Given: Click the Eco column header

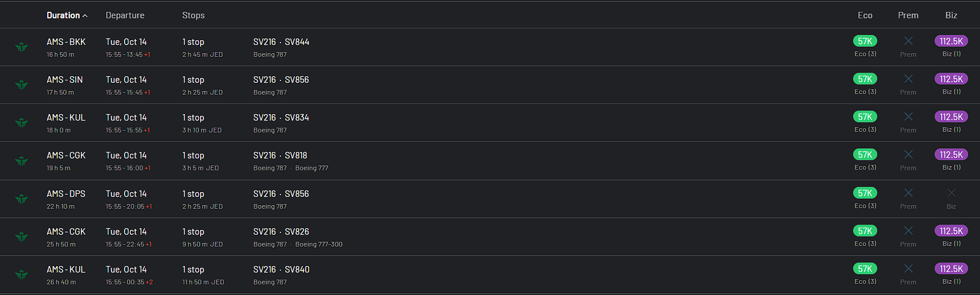Looking at the screenshot, I should pos(865,15).
